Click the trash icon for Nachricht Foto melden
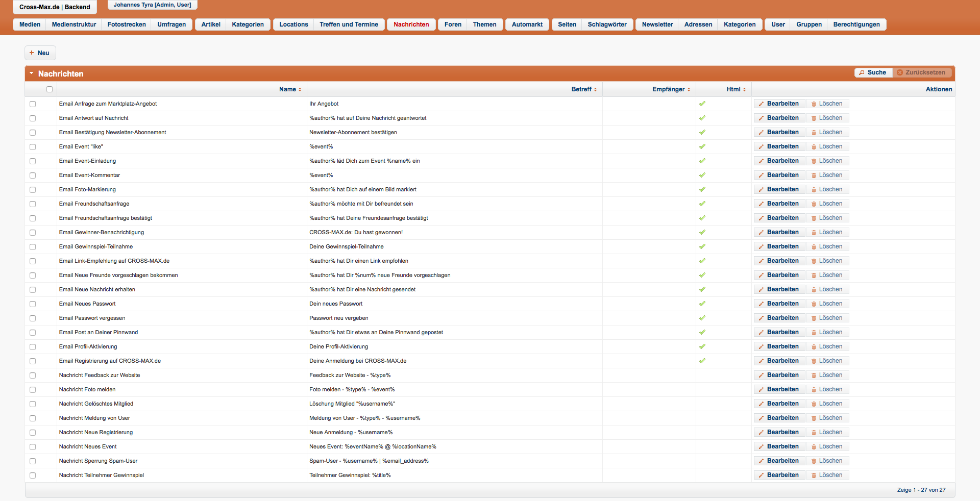This screenshot has height=501, width=980. pyautogui.click(x=814, y=390)
